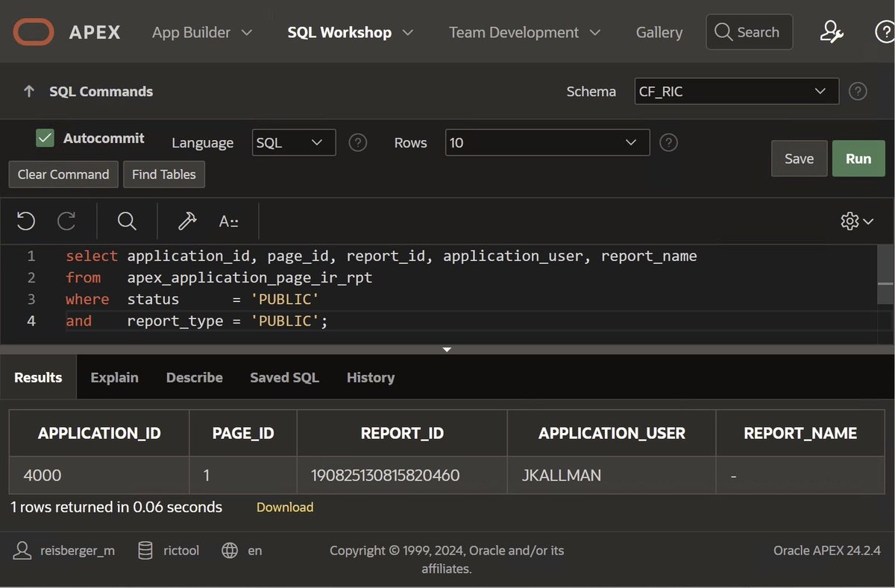
Task: Click the up arrow beside SQL Commands
Action: coord(29,92)
